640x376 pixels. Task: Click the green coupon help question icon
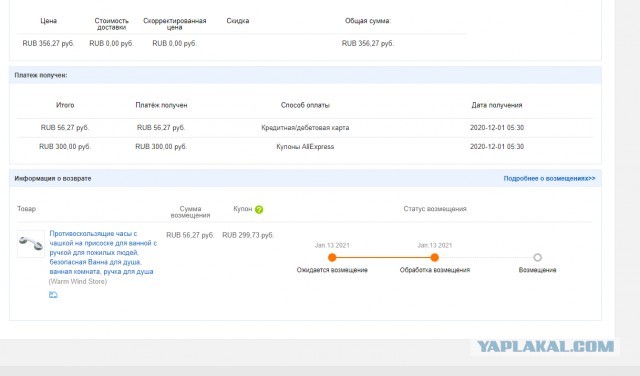pos(259,209)
